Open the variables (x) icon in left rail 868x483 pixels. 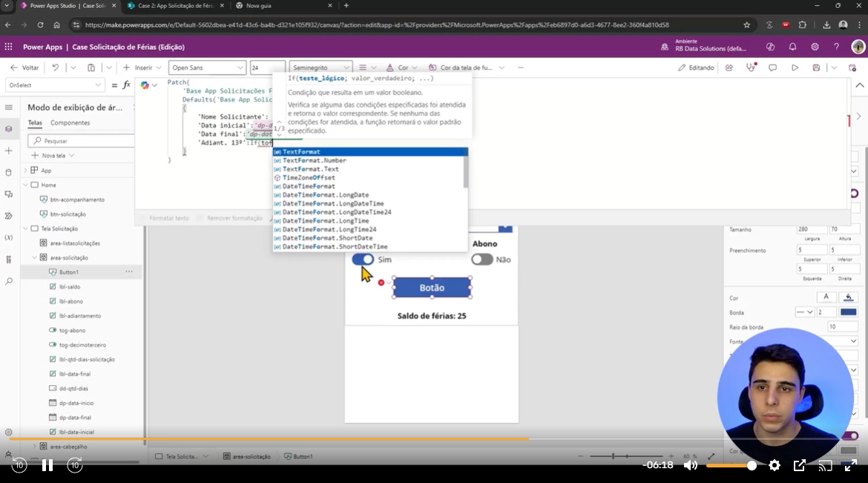[x=8, y=237]
